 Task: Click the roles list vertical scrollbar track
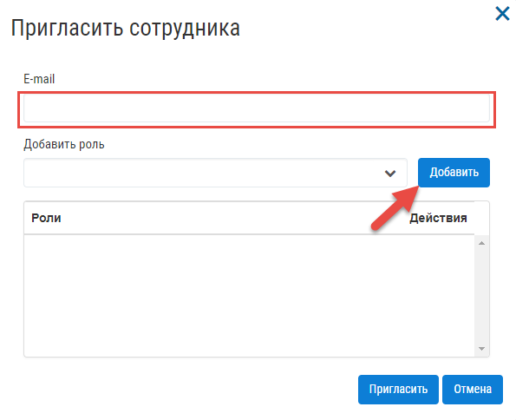point(482,296)
